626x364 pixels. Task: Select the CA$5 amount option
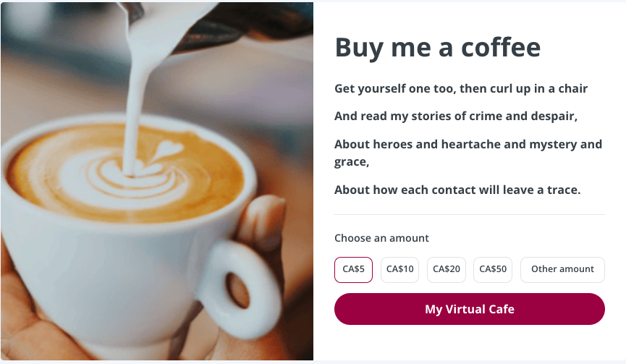tap(353, 270)
